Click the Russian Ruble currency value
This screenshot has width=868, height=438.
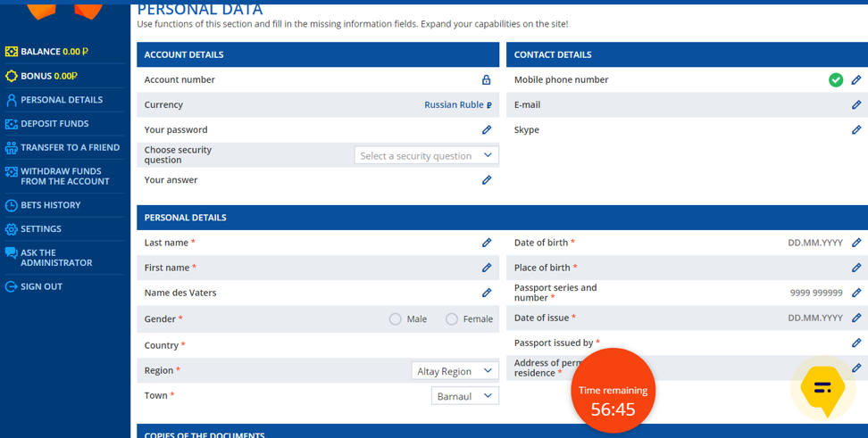(458, 104)
